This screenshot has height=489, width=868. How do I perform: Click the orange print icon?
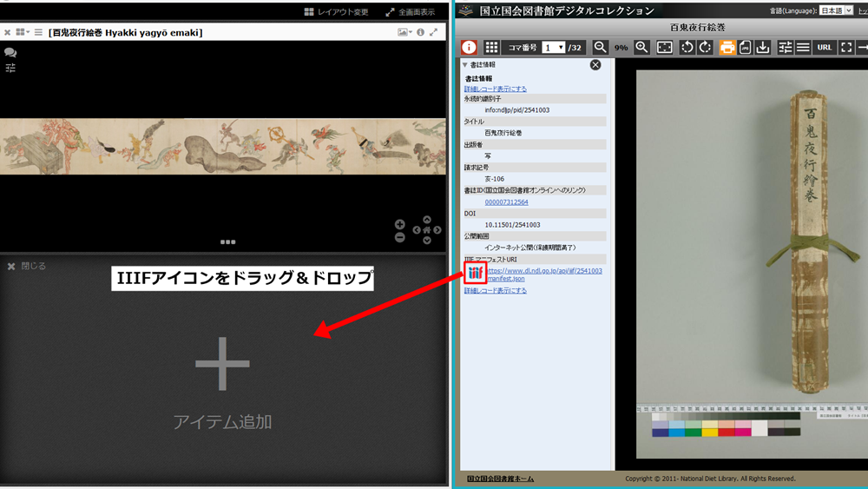(727, 48)
